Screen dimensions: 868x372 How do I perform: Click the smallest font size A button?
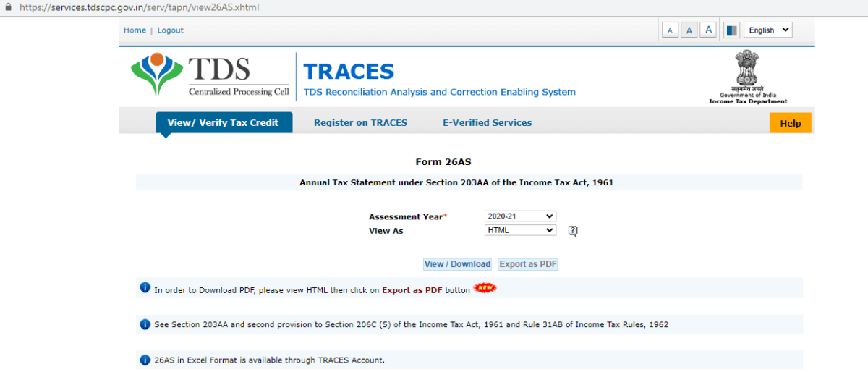coord(670,30)
